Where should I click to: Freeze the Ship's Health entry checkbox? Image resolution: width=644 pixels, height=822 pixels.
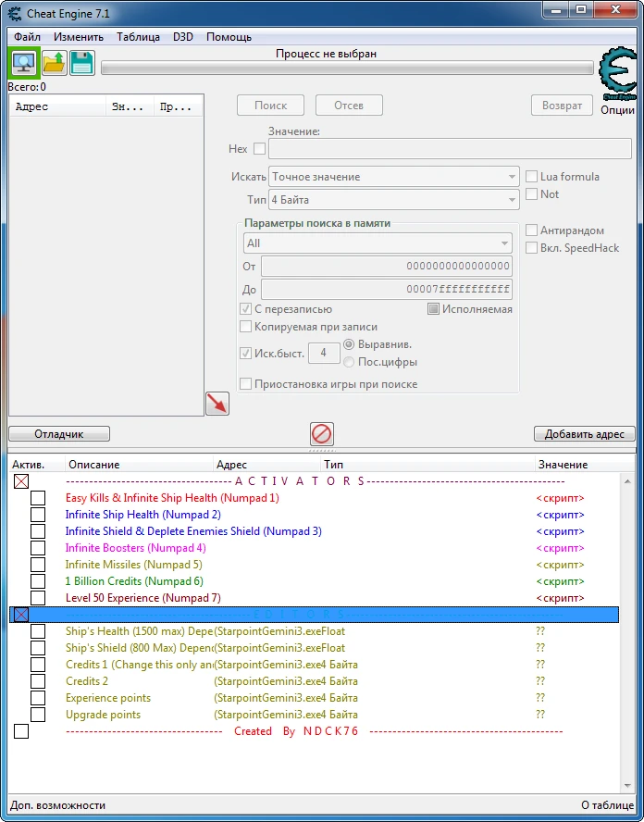tap(38, 631)
